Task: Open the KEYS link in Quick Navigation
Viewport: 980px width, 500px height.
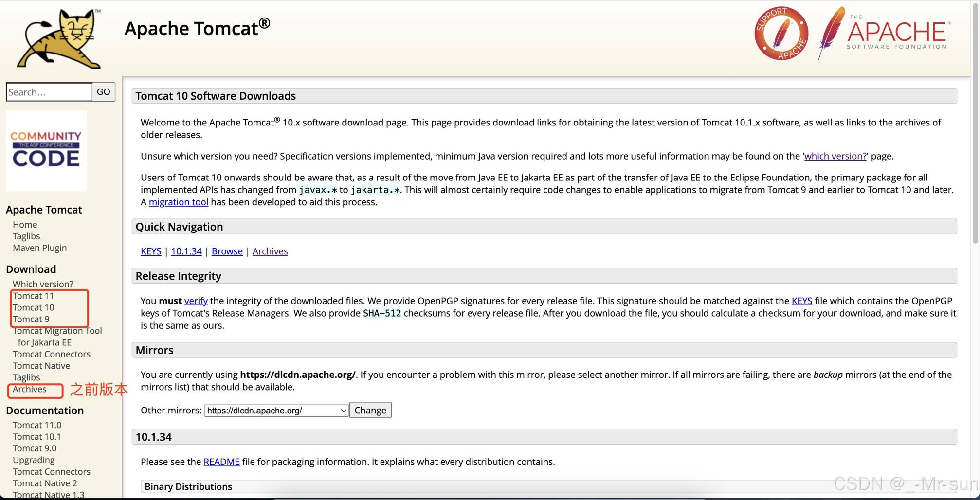Action: tap(151, 251)
